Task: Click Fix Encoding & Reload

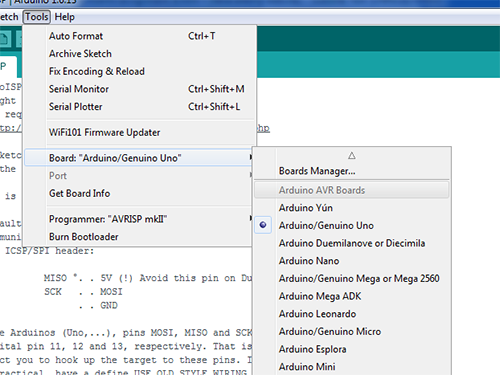Action: point(138,71)
